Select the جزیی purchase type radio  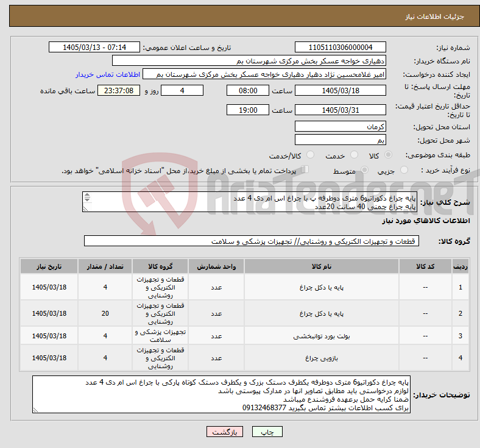pos(404,170)
